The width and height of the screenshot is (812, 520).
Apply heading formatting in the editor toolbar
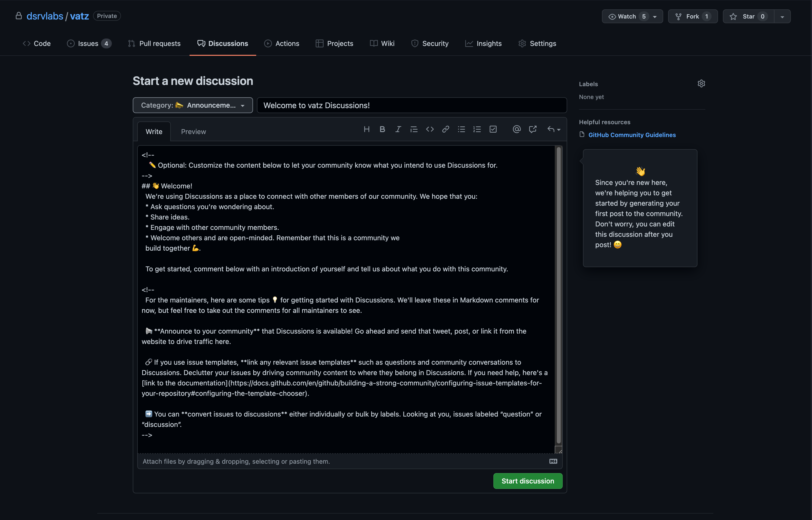pyautogui.click(x=367, y=129)
